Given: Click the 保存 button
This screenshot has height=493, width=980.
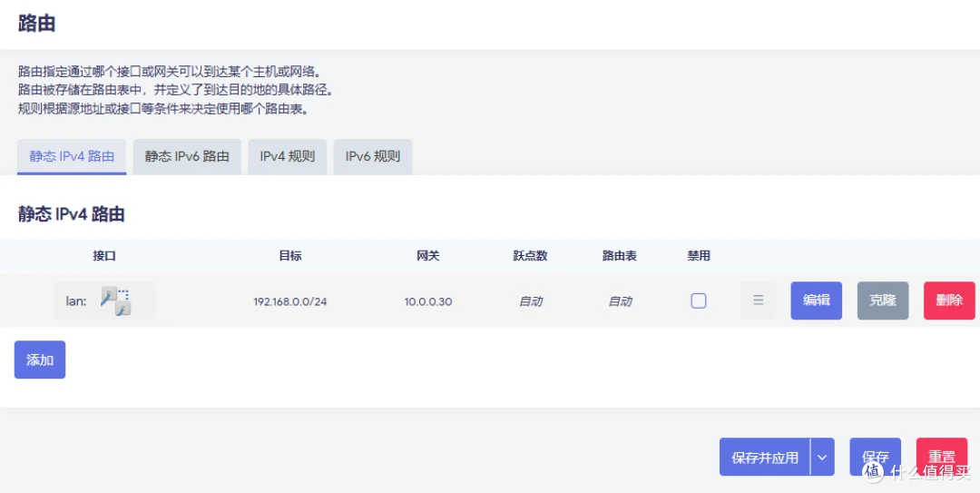Looking at the screenshot, I should click(875, 458).
